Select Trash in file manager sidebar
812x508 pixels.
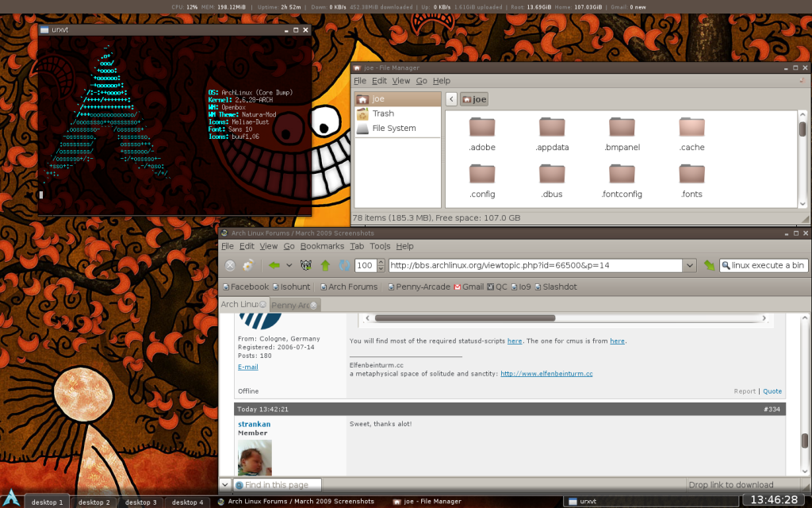(x=383, y=114)
